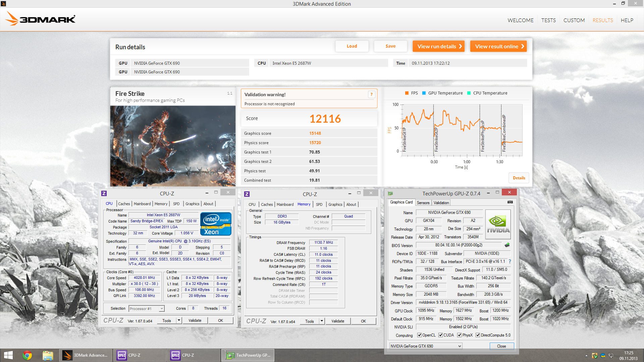The width and height of the screenshot is (644, 362).
Task: Open Tools dropdown arrow in CPU tab window
Action: (x=179, y=320)
